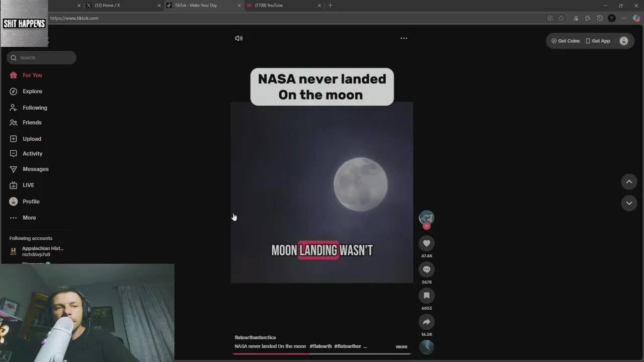The height and width of the screenshot is (362, 644).
Task: Like the video with the heart icon
Action: click(427, 243)
